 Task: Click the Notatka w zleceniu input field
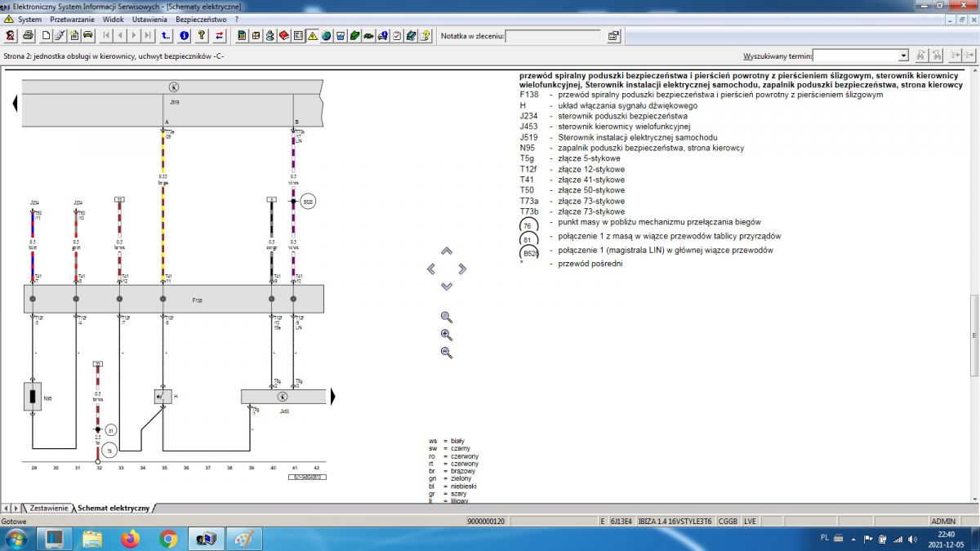click(553, 36)
